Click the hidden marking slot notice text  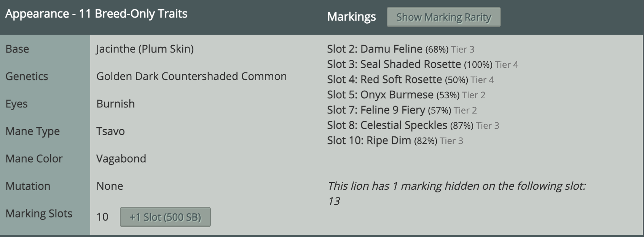[456, 193]
